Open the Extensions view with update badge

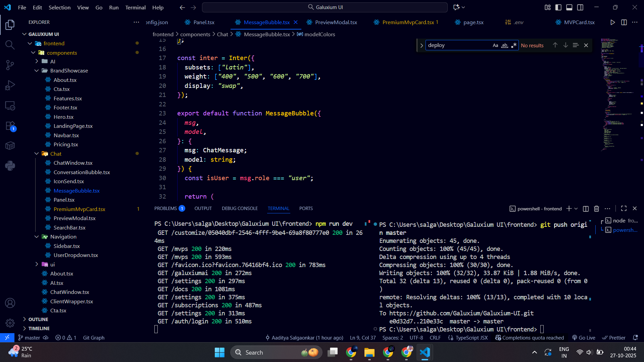(x=10, y=126)
